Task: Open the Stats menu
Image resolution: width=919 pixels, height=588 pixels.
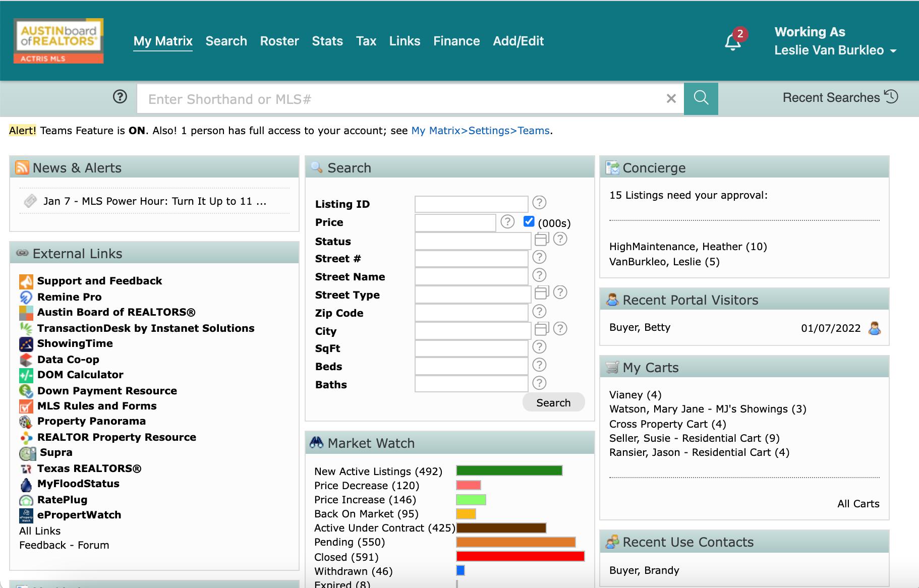Action: tap(327, 41)
